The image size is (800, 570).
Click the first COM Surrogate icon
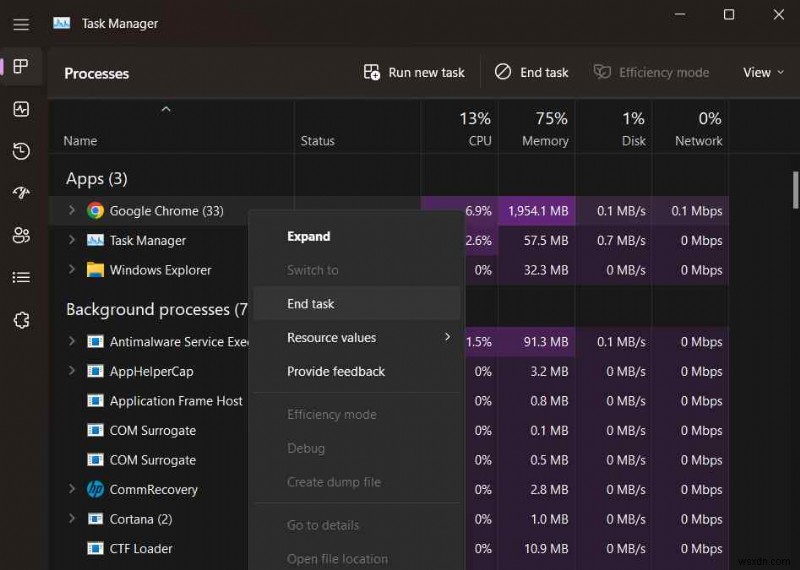point(95,430)
